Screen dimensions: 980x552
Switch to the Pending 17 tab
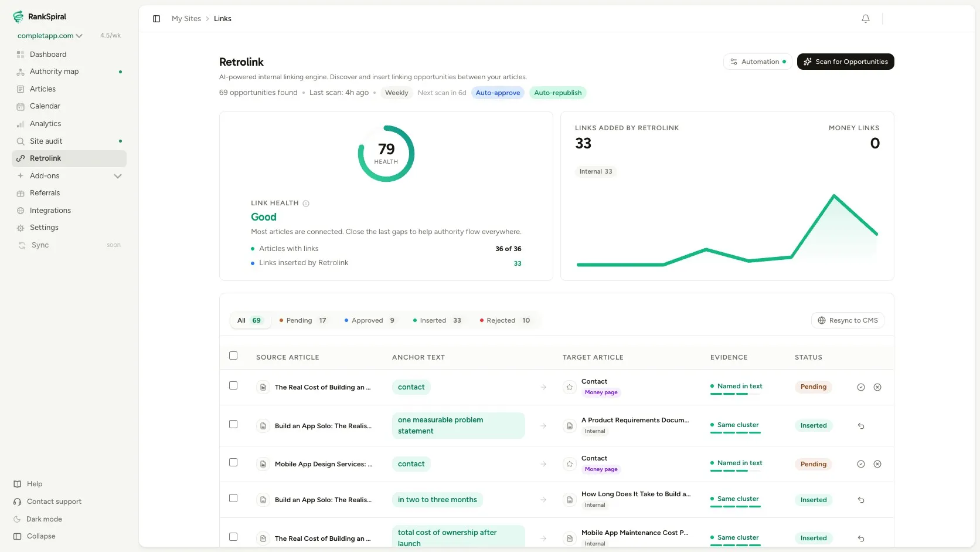pyautogui.click(x=303, y=320)
